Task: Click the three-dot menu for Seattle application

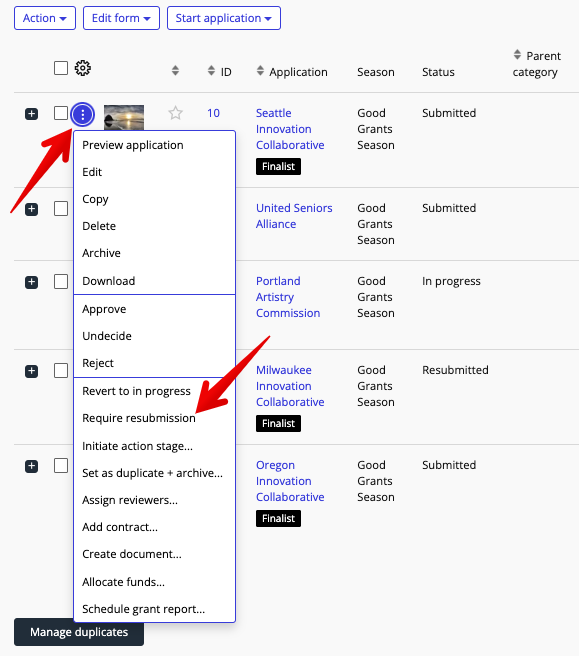Action: [82, 114]
